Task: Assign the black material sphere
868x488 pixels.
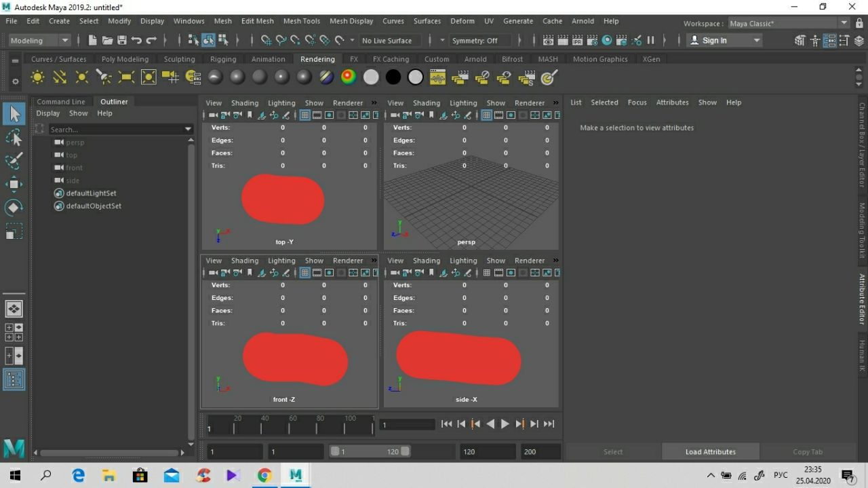Action: 393,77
